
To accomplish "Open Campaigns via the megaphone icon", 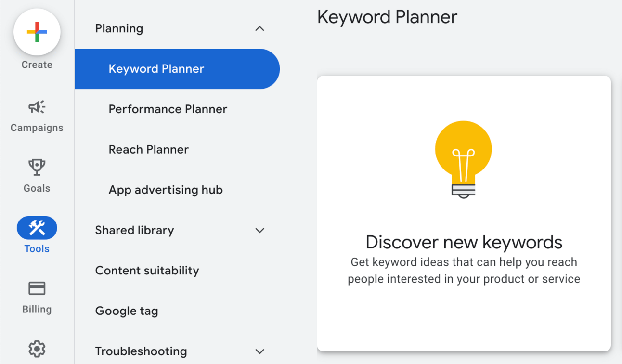I will tap(37, 107).
